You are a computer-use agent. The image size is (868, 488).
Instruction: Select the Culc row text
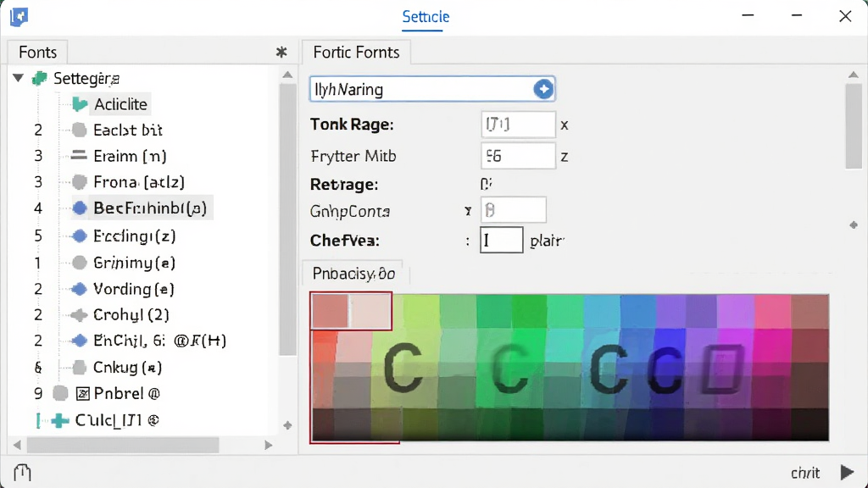click(117, 420)
